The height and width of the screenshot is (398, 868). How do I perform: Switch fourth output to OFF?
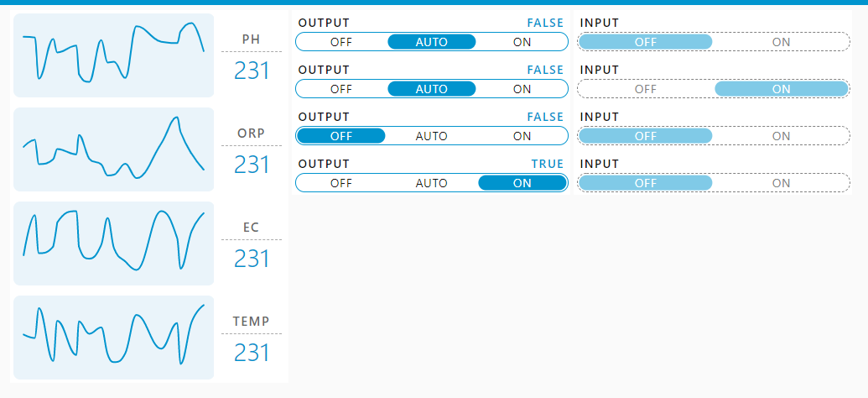341,183
